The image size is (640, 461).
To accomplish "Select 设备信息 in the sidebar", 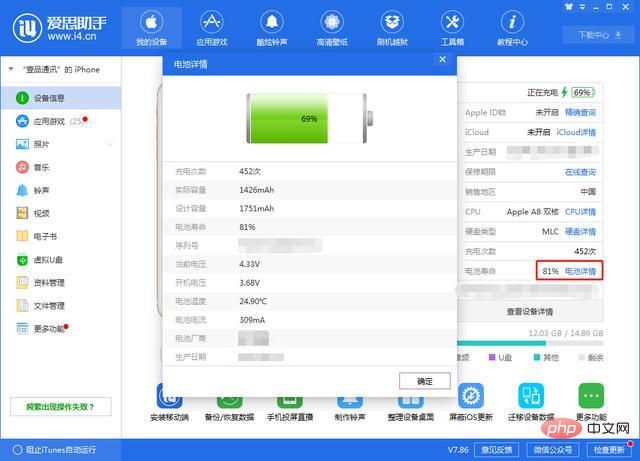I will tap(61, 98).
